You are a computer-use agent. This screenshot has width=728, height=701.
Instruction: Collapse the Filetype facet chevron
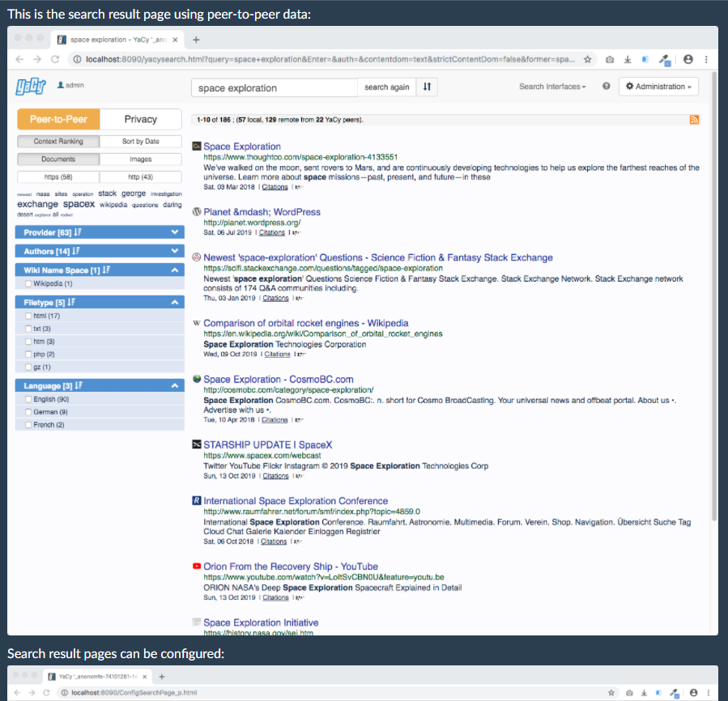point(175,302)
